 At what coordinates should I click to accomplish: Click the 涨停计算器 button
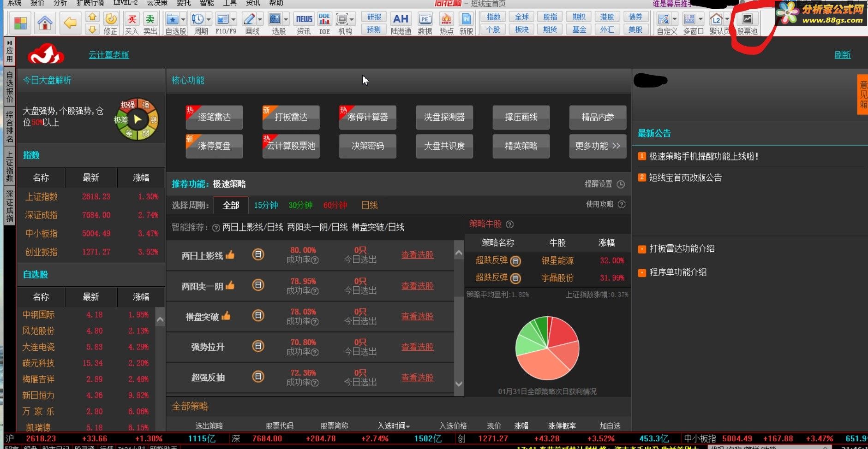367,117
